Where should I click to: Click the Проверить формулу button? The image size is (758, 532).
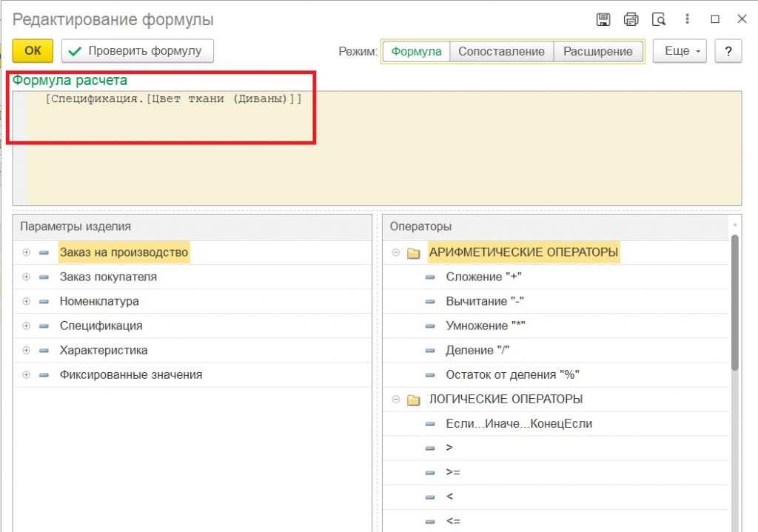[137, 51]
